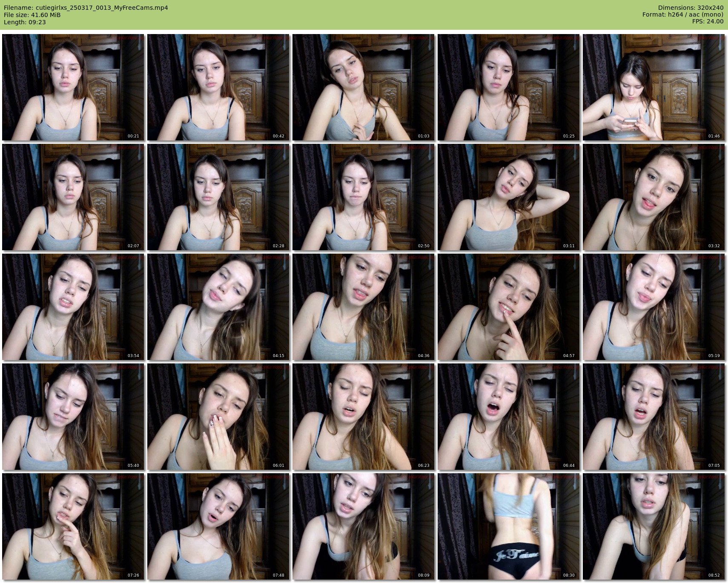Viewport: 728px width, 583px height.
Task: Click the thumbnail marked 02:50
Action: tap(363, 197)
